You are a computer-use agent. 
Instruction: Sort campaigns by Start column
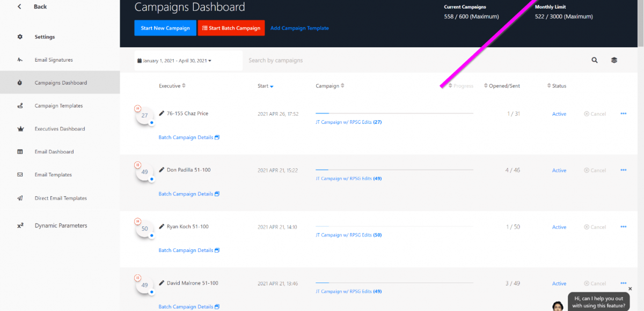[265, 86]
